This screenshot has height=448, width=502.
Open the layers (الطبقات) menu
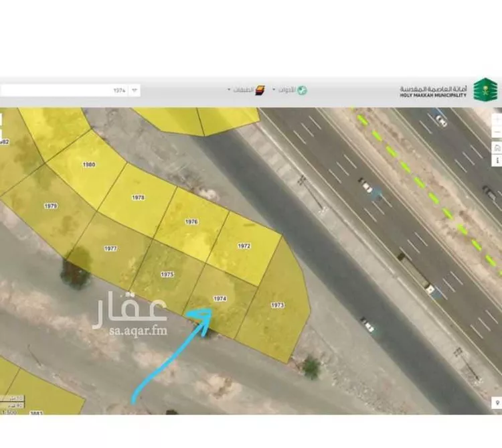(x=246, y=90)
